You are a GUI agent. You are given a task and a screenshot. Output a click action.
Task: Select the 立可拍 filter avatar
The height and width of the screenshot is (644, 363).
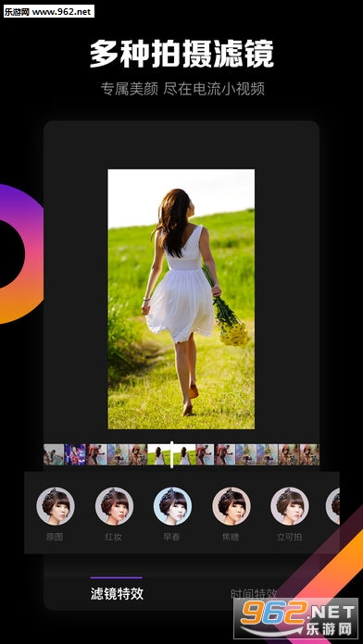coord(290,506)
